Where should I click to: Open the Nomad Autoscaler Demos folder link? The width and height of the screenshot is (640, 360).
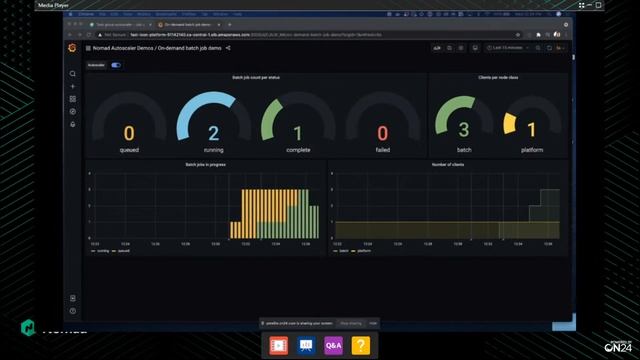point(122,48)
